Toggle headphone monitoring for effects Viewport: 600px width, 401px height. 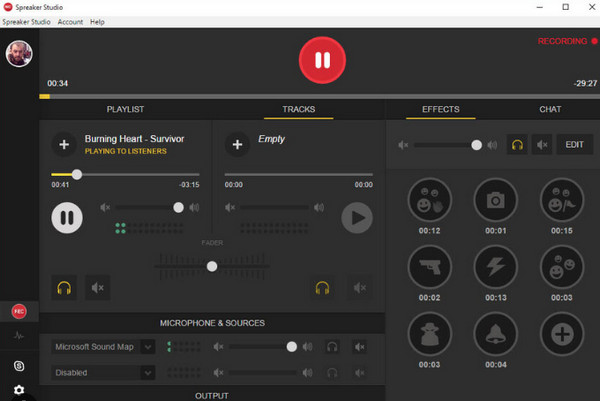(x=517, y=145)
